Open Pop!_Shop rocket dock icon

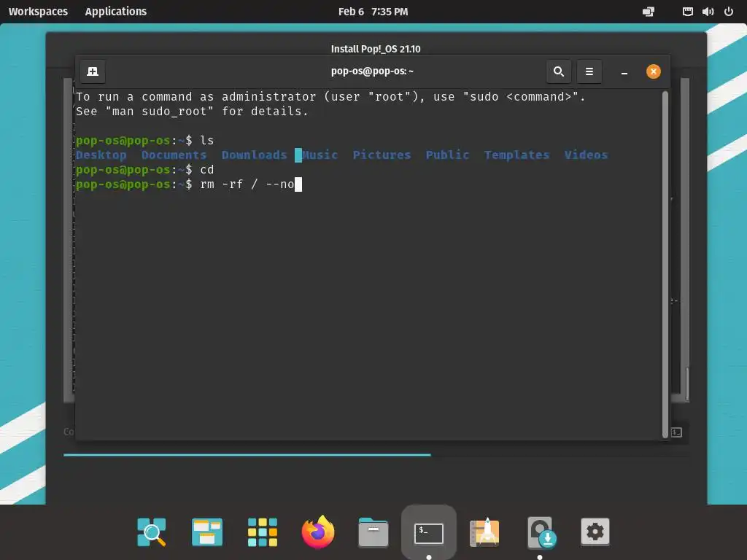click(484, 532)
